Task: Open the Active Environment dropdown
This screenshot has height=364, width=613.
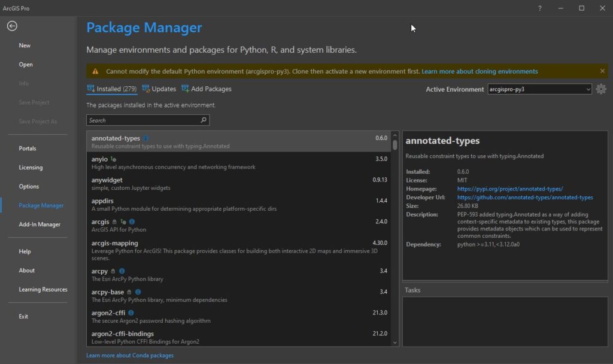Action: (539, 89)
